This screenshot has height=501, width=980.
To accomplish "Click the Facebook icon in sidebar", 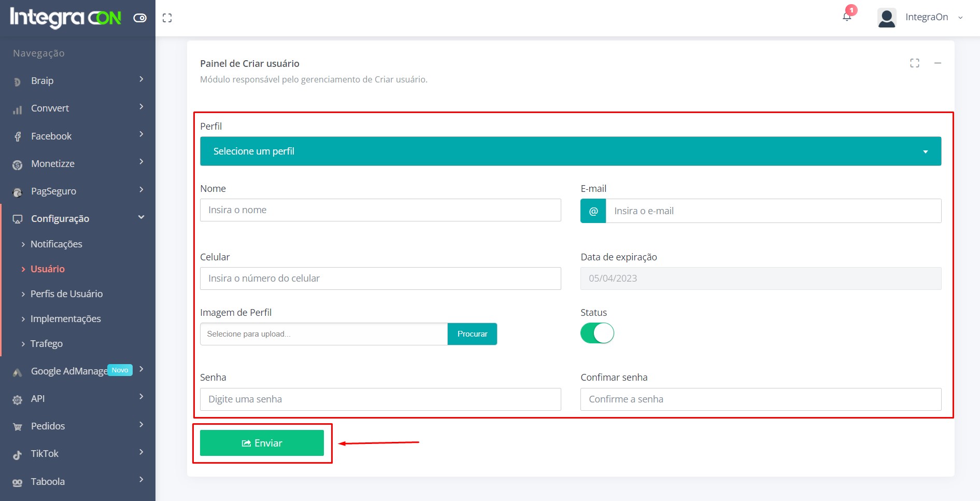I will point(18,136).
